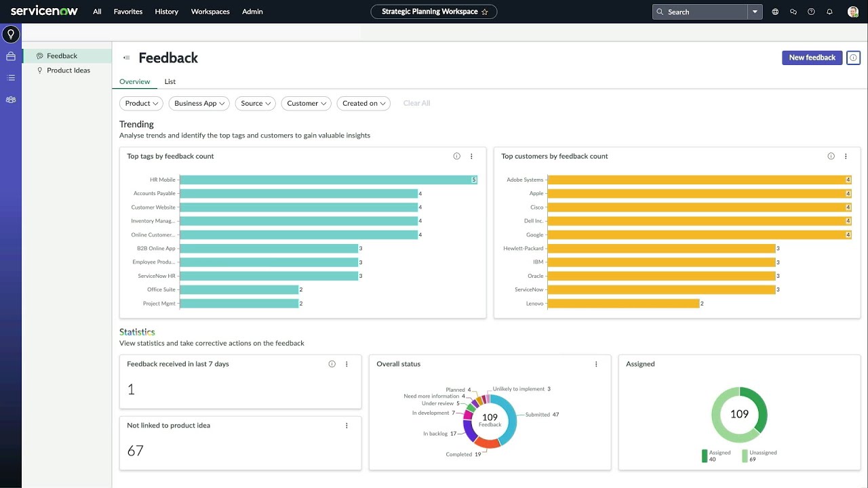Open more options for Top customers chart
Image resolution: width=868 pixels, height=488 pixels.
[x=846, y=156]
